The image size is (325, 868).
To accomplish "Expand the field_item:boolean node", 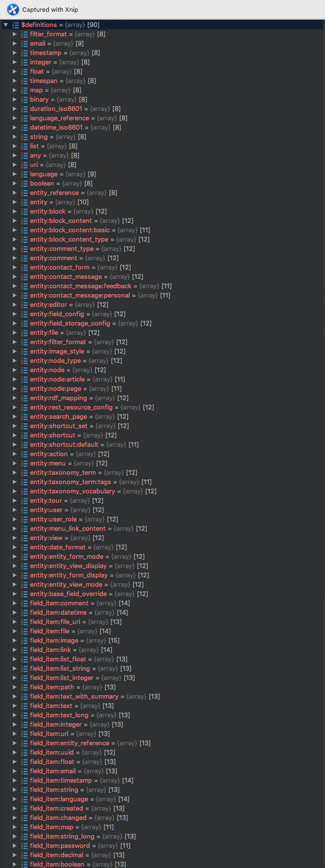I will tap(14, 865).
